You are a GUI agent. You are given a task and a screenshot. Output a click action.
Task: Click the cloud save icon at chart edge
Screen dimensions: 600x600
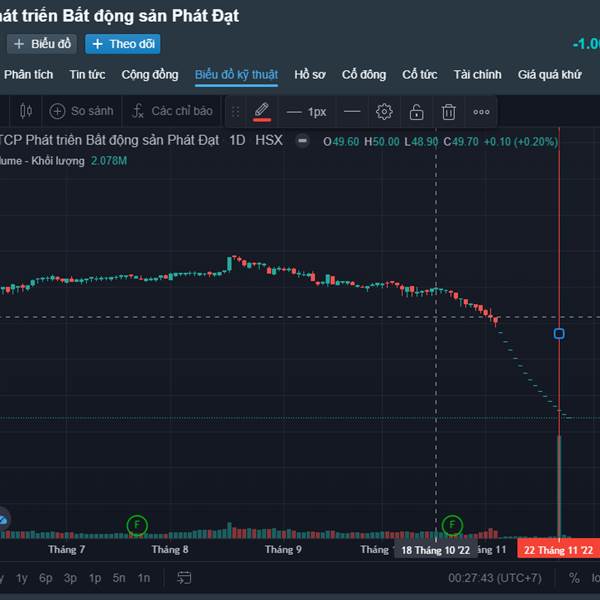(3, 519)
